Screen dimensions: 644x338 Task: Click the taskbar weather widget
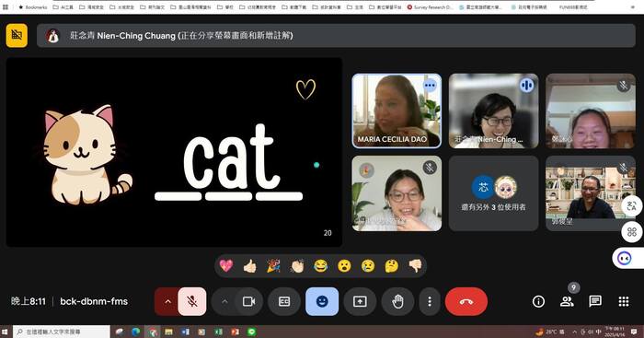click(x=549, y=332)
